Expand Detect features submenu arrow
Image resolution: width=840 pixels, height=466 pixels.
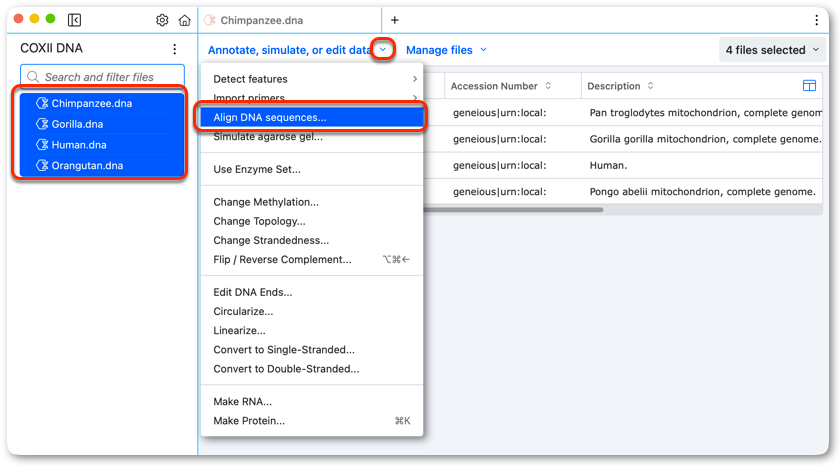415,79
